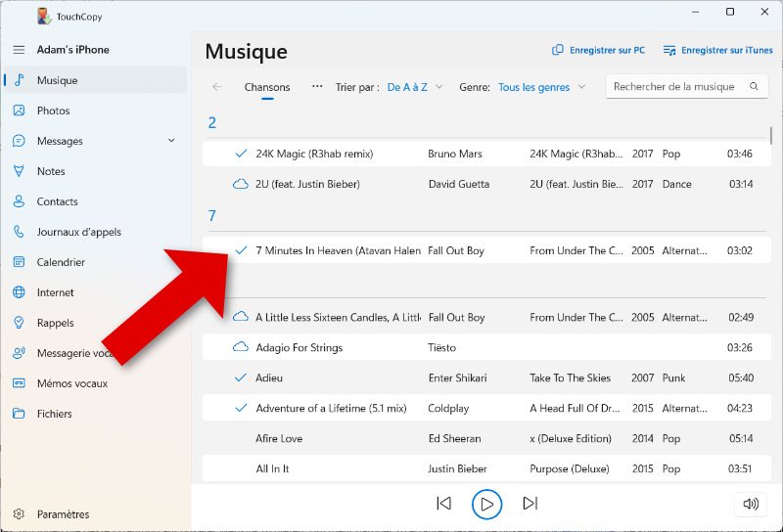Screen dimensions: 783x532
Task: Open the Photos section icon
Action: (19, 111)
